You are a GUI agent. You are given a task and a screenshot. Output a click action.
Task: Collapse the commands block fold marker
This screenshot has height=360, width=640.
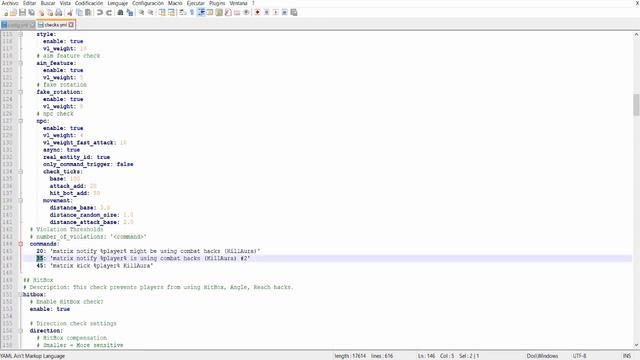[20, 244]
